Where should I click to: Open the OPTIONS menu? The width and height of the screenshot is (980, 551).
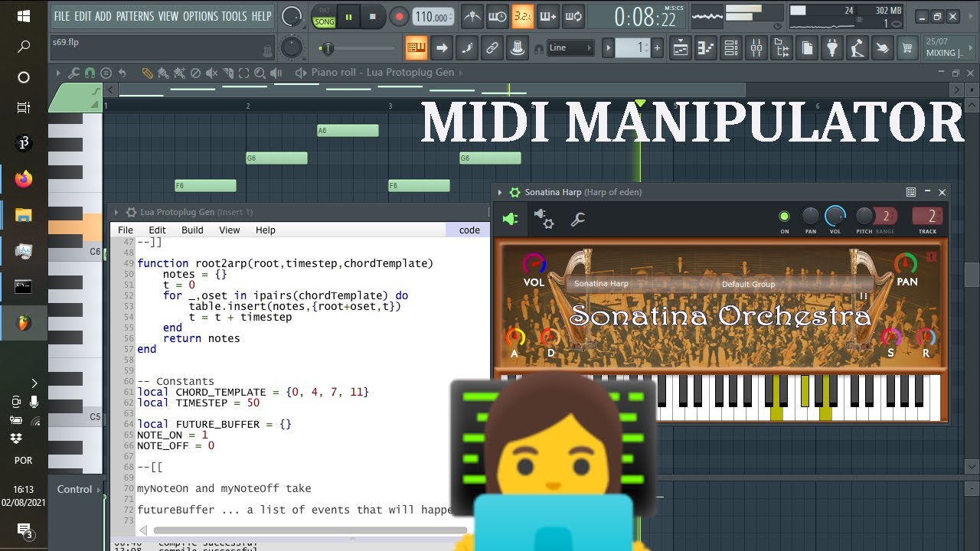(199, 16)
